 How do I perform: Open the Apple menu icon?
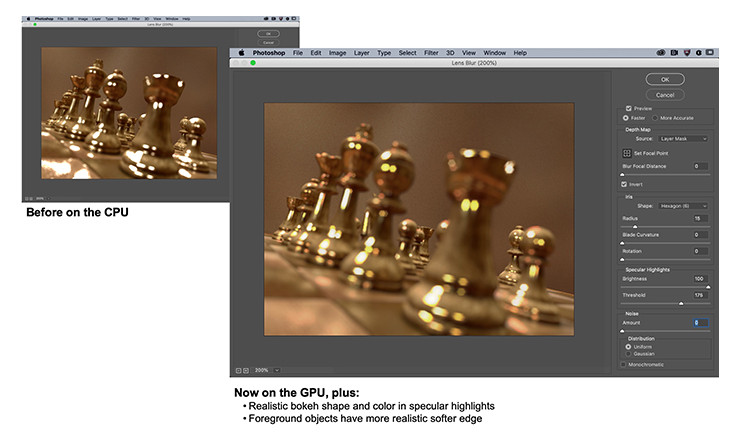tap(241, 52)
